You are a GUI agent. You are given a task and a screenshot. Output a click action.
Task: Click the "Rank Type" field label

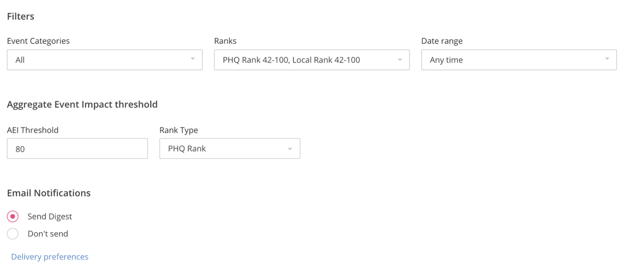179,130
